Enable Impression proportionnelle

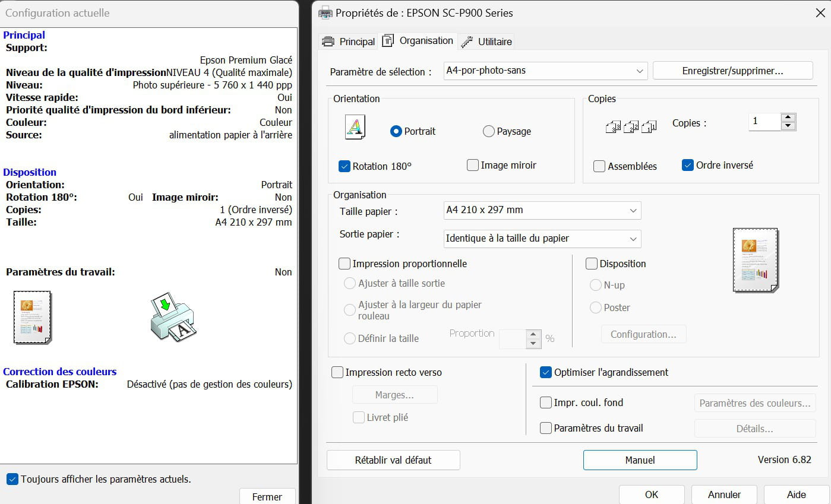pos(345,264)
